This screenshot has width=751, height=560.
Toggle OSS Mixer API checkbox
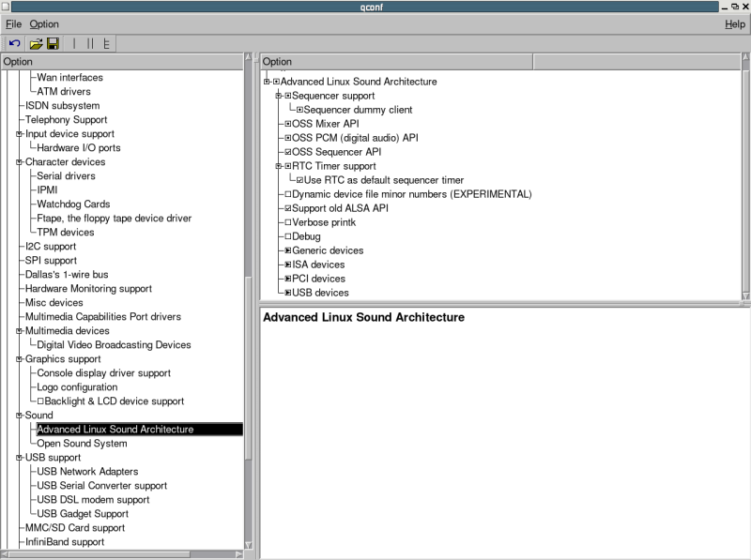tap(288, 124)
